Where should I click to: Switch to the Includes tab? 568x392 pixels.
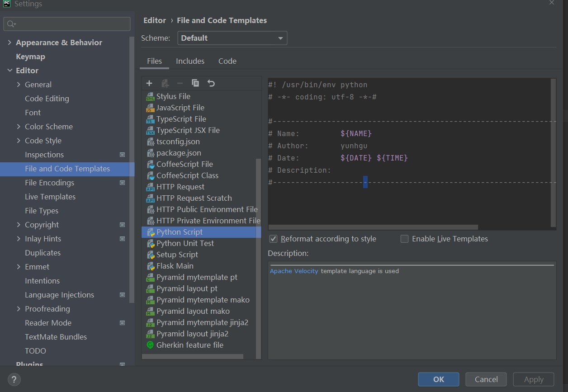(x=190, y=61)
